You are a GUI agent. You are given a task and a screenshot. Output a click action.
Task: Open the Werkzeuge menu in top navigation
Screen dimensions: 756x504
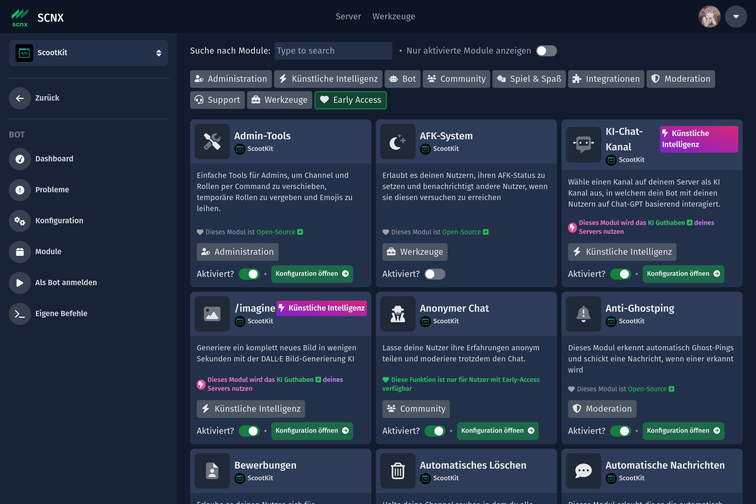tap(393, 17)
